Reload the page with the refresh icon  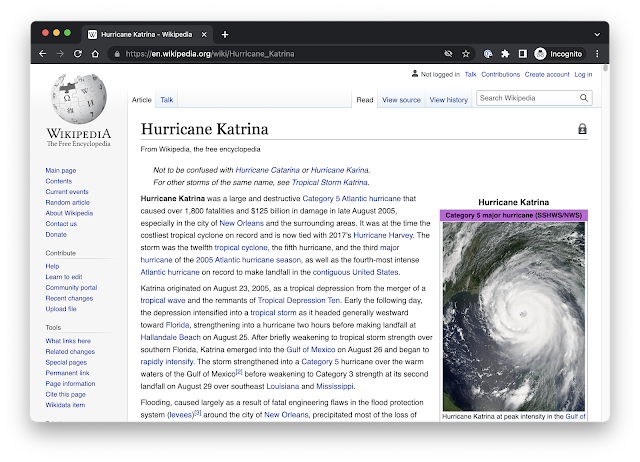(78, 54)
